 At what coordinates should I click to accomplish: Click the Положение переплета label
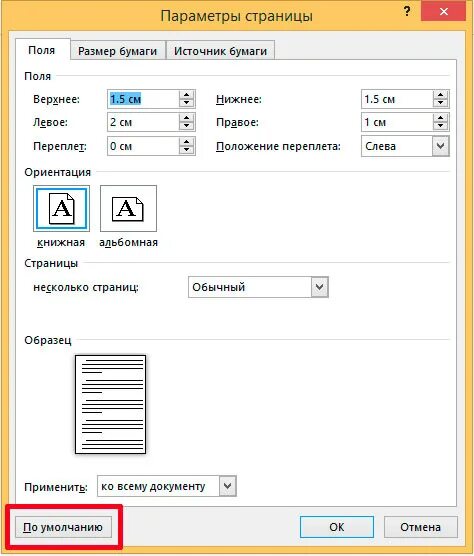click(278, 146)
